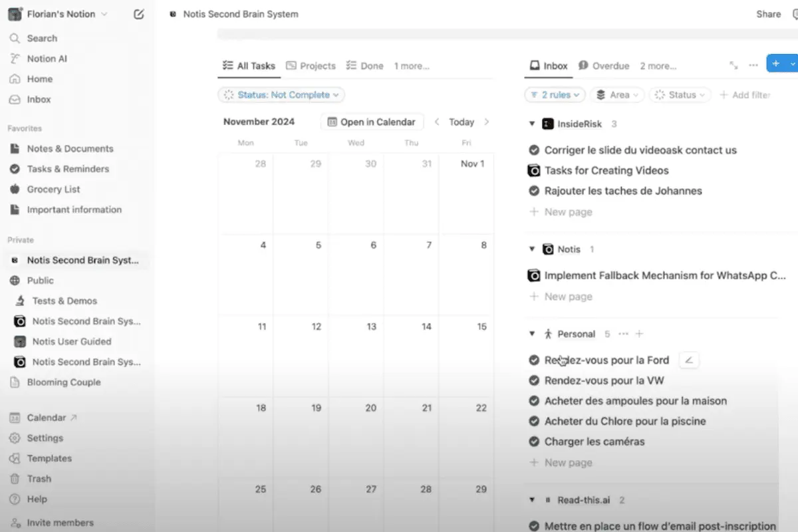
Task: Collapse the Personal group
Action: tap(532, 334)
